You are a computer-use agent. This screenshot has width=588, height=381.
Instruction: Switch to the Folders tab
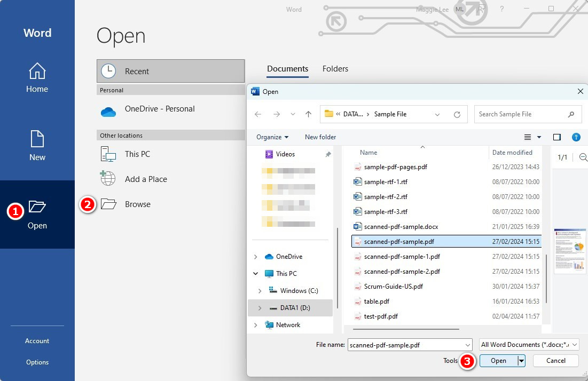point(335,69)
